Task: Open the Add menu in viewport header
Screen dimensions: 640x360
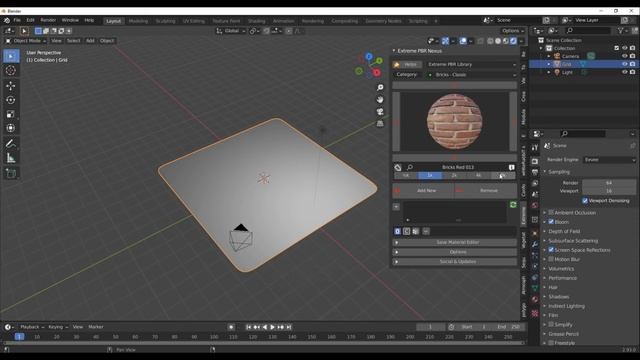Action: [90, 41]
